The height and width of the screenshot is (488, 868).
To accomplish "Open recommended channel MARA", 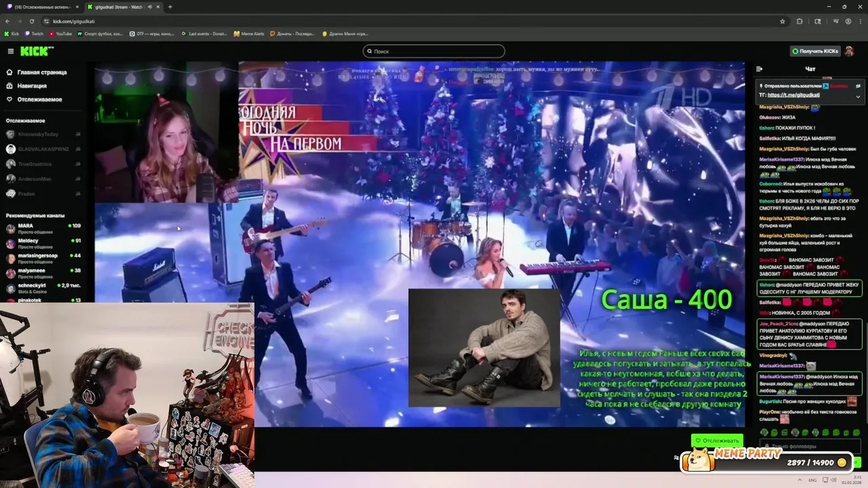I will [x=42, y=228].
